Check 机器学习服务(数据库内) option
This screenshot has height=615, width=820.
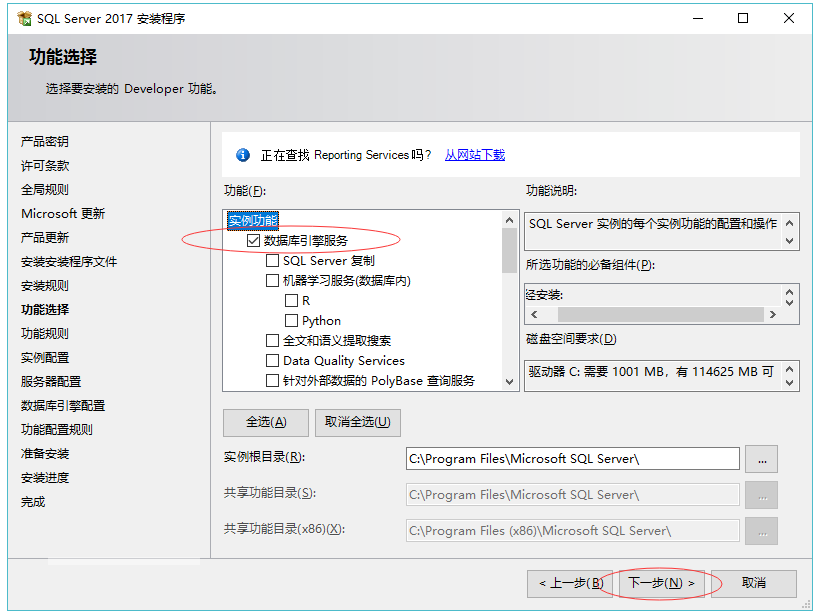272,281
